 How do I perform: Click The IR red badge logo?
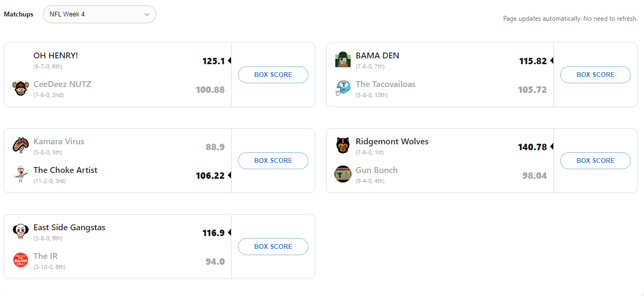tap(20, 260)
